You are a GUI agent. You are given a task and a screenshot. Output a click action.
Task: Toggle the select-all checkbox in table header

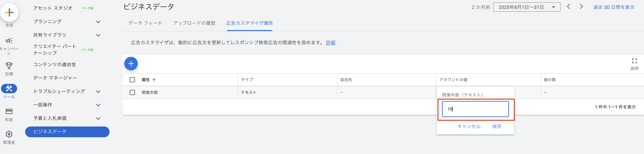(x=132, y=80)
